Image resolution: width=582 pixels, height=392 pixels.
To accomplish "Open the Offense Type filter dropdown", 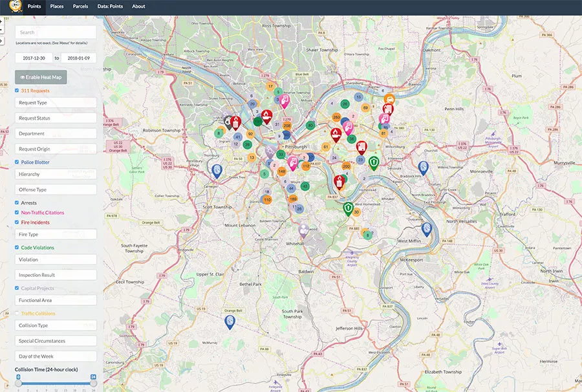I will (56, 190).
